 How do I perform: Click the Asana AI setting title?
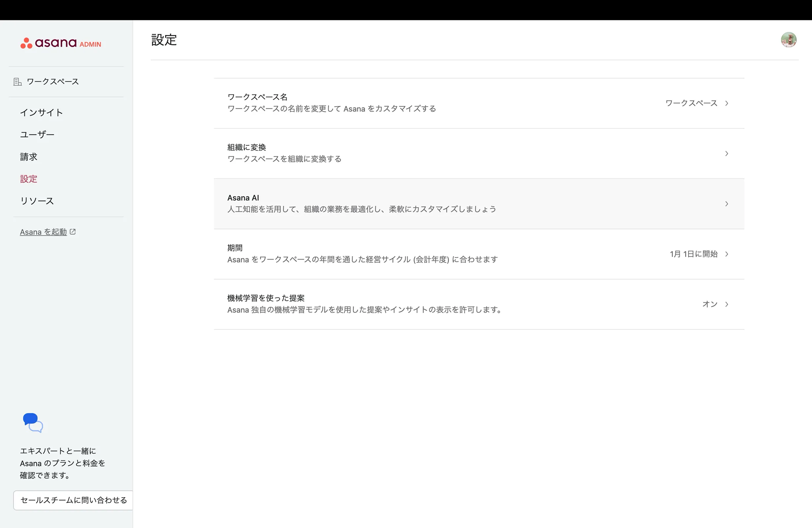(x=243, y=198)
